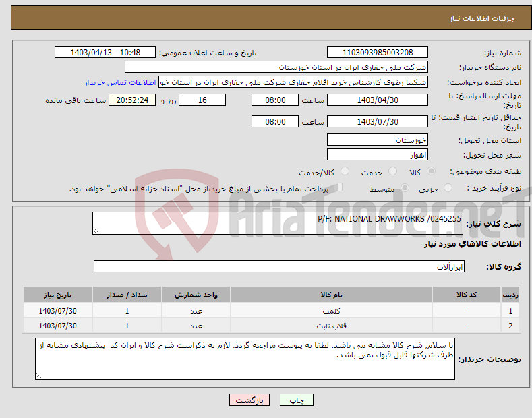
Task: Click the کلمپ item name cell
Action: (331, 311)
